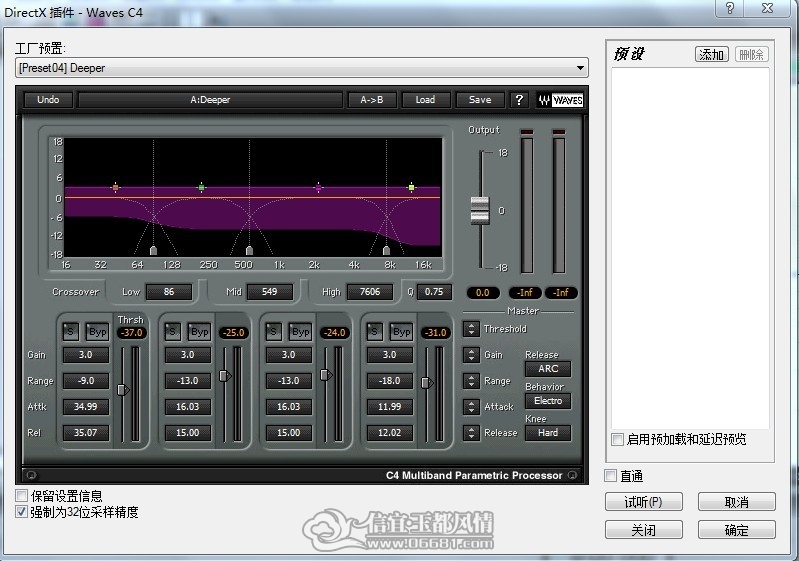Click band four Range field -18.0
Image resolution: width=799 pixels, height=561 pixels.
coord(389,381)
